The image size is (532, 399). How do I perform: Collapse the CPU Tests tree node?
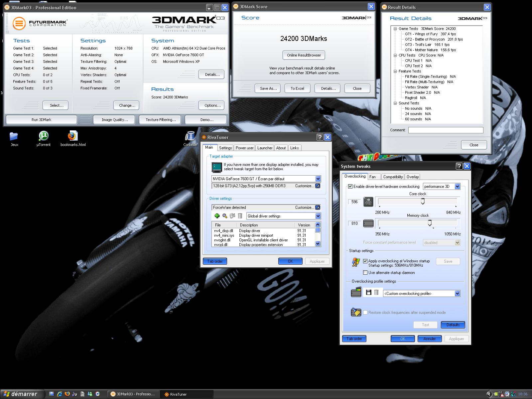(x=395, y=55)
